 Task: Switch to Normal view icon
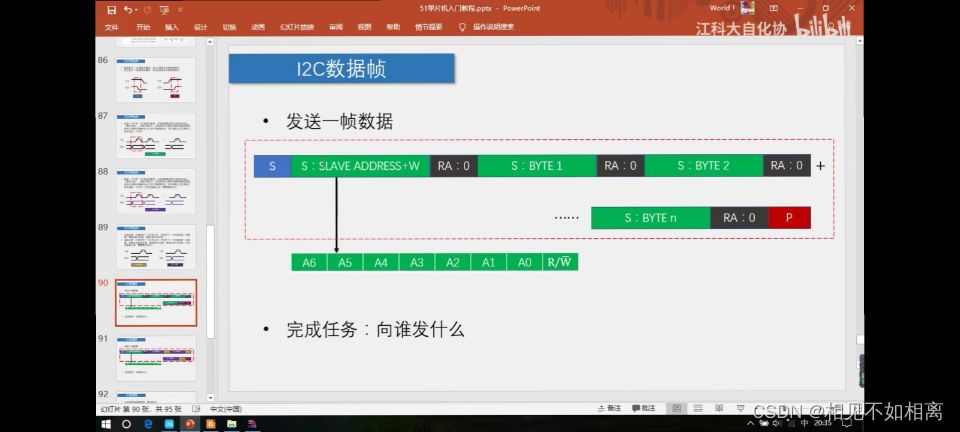tap(676, 408)
